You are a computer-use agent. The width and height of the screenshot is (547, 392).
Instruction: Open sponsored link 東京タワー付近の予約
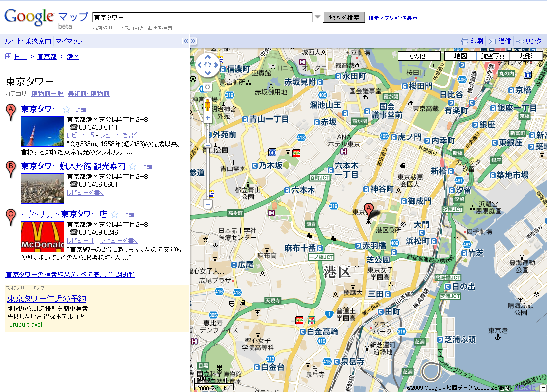(x=47, y=299)
